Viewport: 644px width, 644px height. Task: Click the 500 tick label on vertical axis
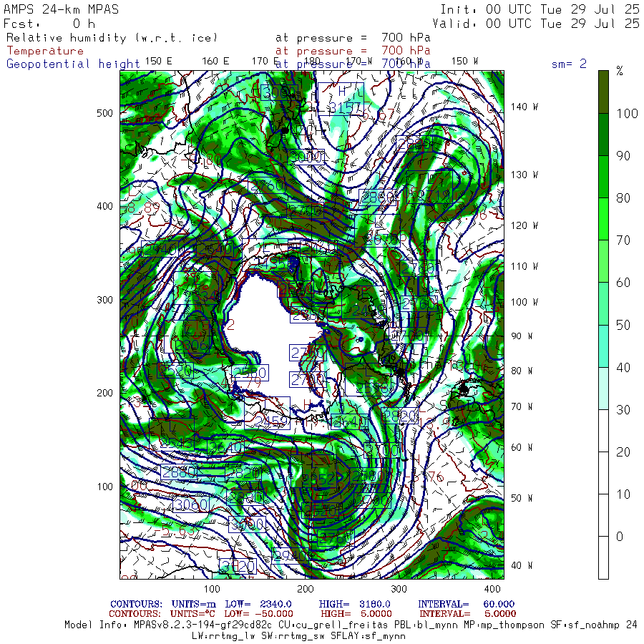[x=104, y=113]
